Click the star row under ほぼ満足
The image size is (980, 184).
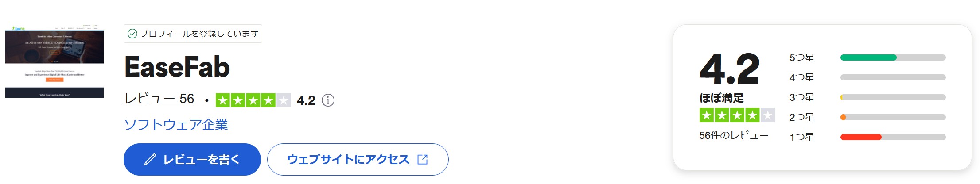click(737, 115)
